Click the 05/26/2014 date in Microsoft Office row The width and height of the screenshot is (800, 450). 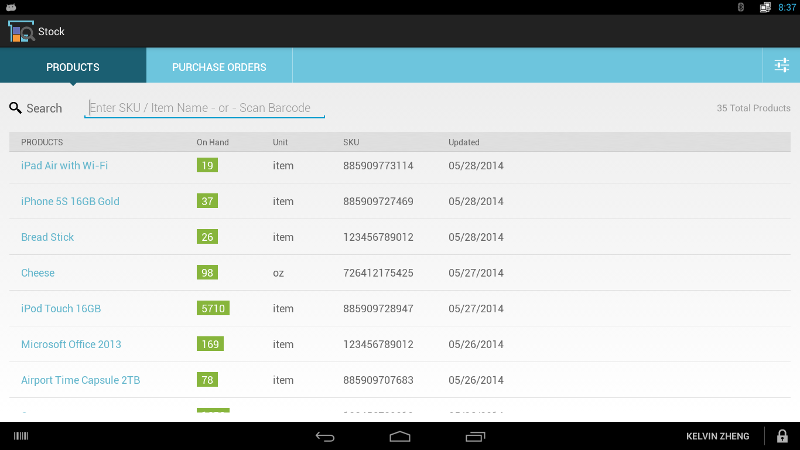476,344
